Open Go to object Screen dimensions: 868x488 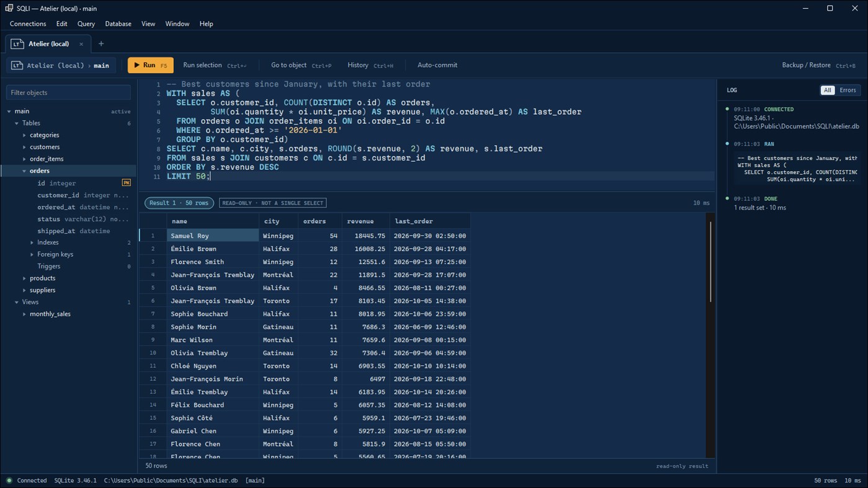pyautogui.click(x=301, y=65)
